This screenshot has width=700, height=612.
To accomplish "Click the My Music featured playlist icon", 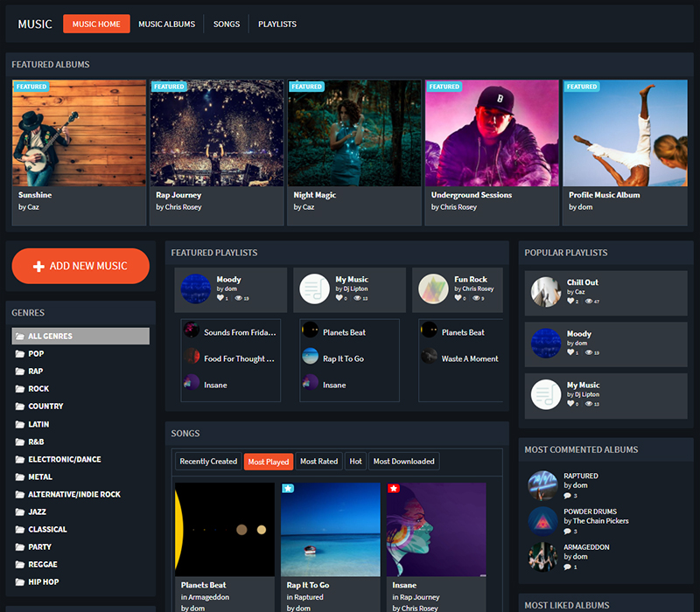I will click(x=315, y=289).
